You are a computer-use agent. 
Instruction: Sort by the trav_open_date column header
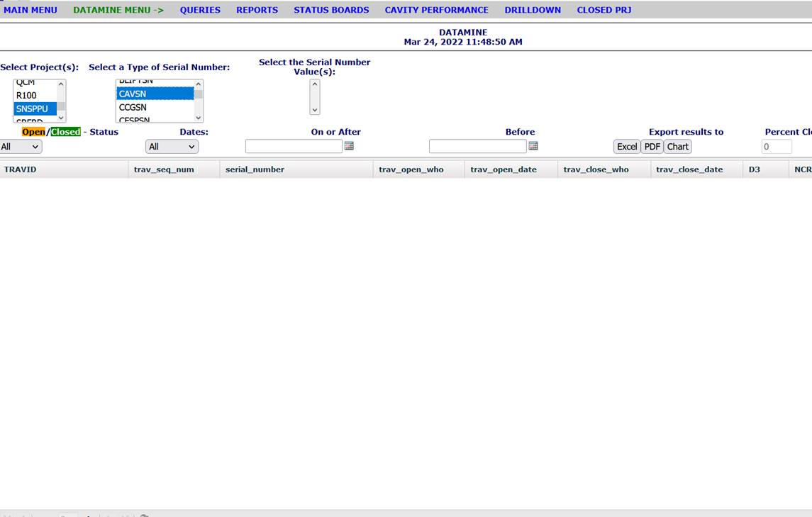pos(503,169)
